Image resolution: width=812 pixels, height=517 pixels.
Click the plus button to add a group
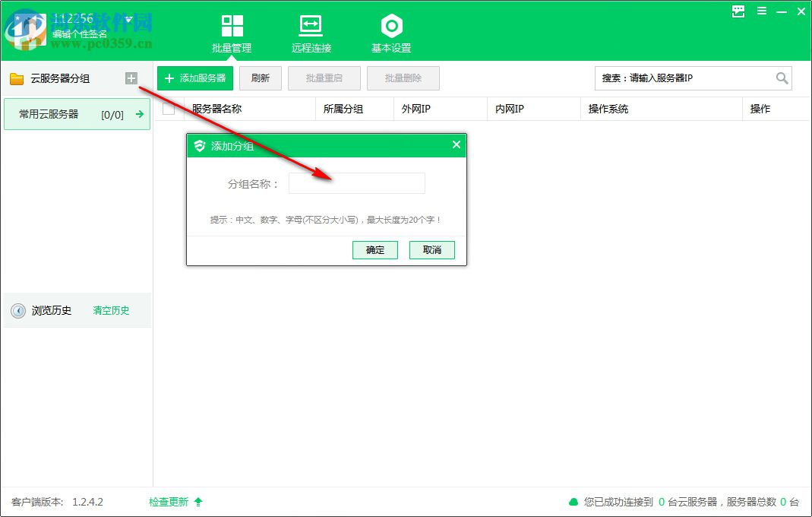click(133, 78)
